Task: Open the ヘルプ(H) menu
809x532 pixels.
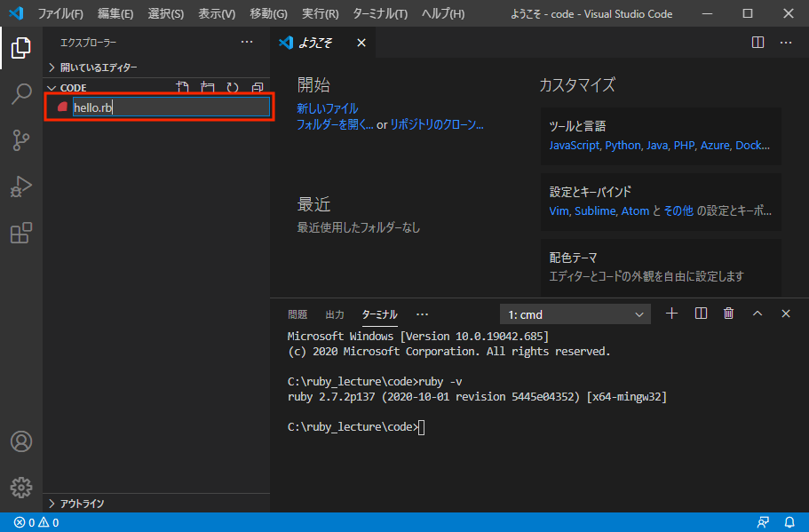Action: 442,13
